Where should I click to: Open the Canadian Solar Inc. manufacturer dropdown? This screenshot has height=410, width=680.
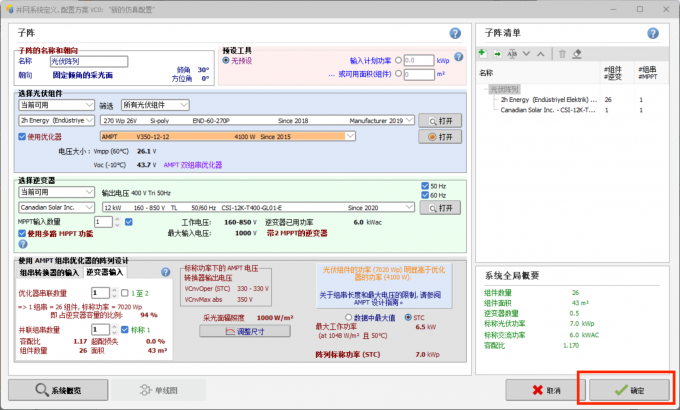click(56, 207)
